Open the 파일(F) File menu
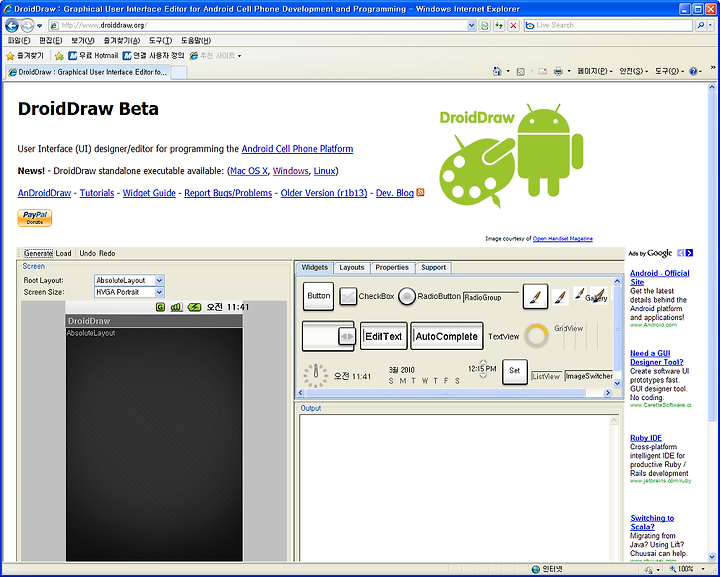 19,41
